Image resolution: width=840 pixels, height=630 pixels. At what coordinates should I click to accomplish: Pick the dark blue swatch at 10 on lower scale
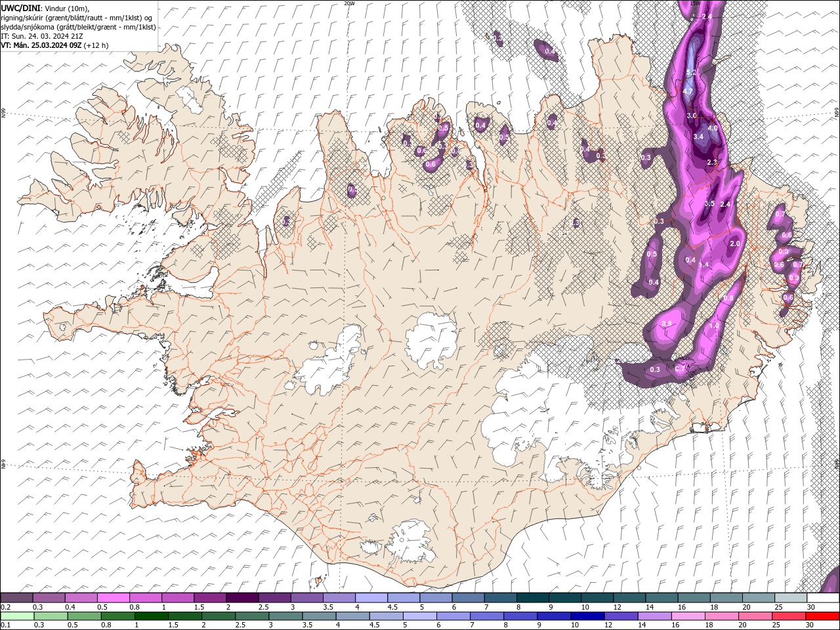[587, 616]
